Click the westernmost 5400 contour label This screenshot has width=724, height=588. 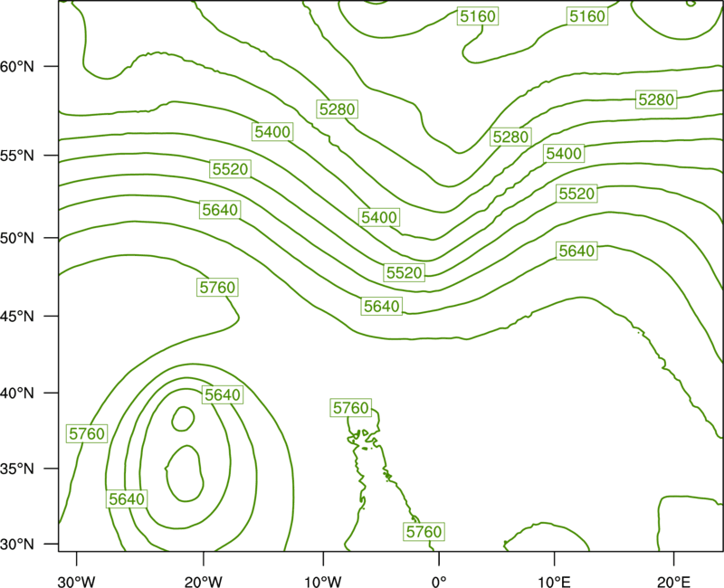[x=273, y=132]
